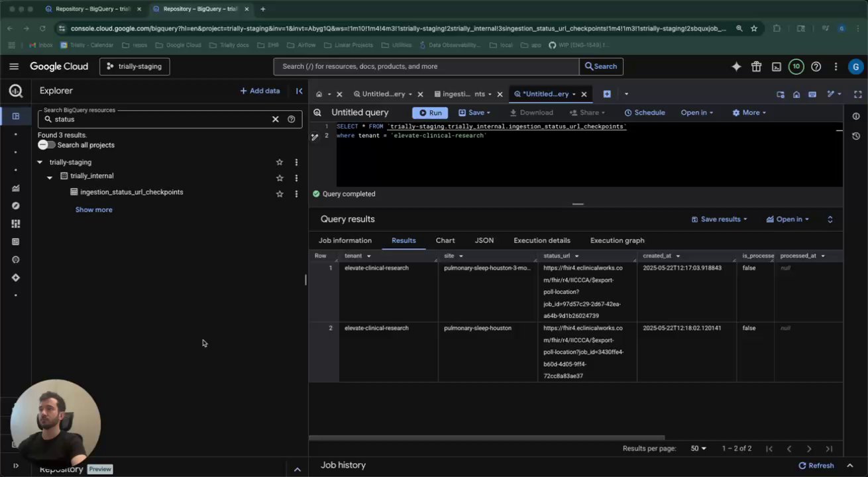Open the Open in dropdown in the query toolbar
The height and width of the screenshot is (477, 868).
(697, 113)
